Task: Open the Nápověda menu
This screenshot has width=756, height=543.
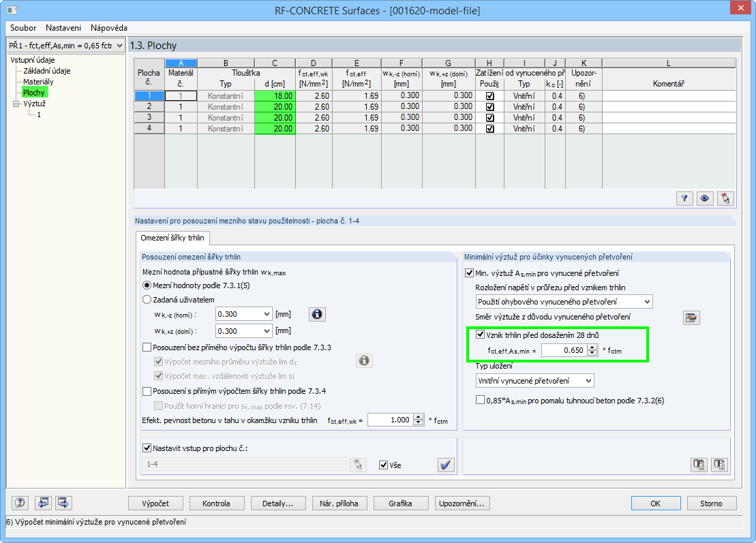Action: tap(109, 28)
